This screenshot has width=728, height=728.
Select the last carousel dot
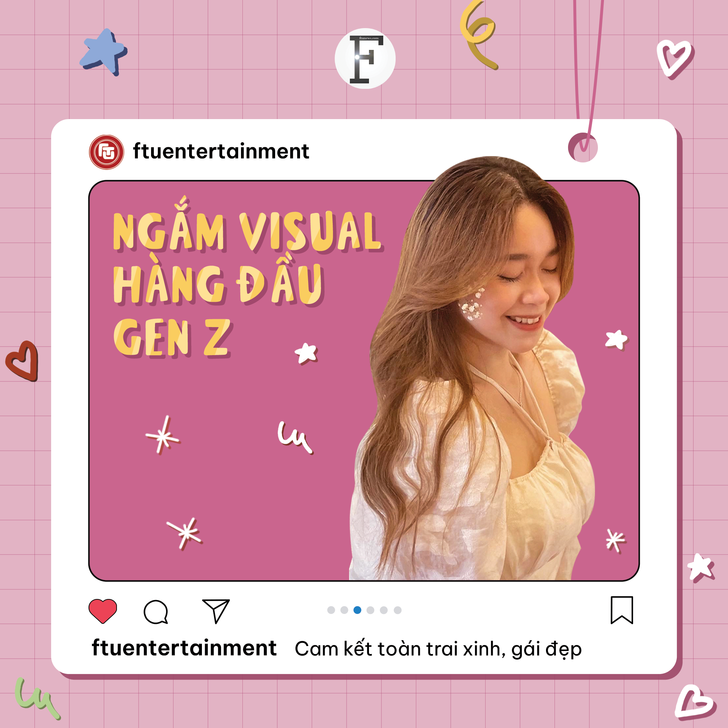(397, 610)
